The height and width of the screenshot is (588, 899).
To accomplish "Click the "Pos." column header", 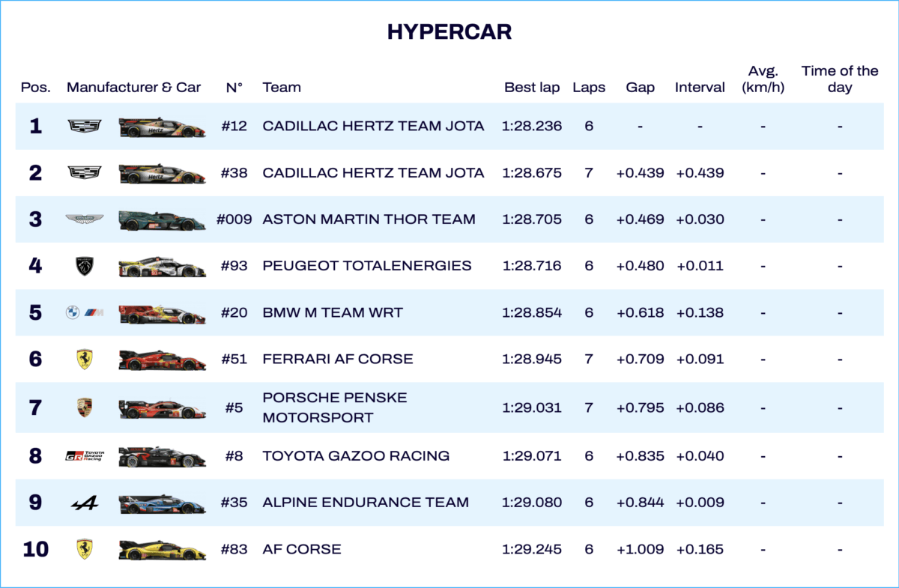I will (36, 88).
